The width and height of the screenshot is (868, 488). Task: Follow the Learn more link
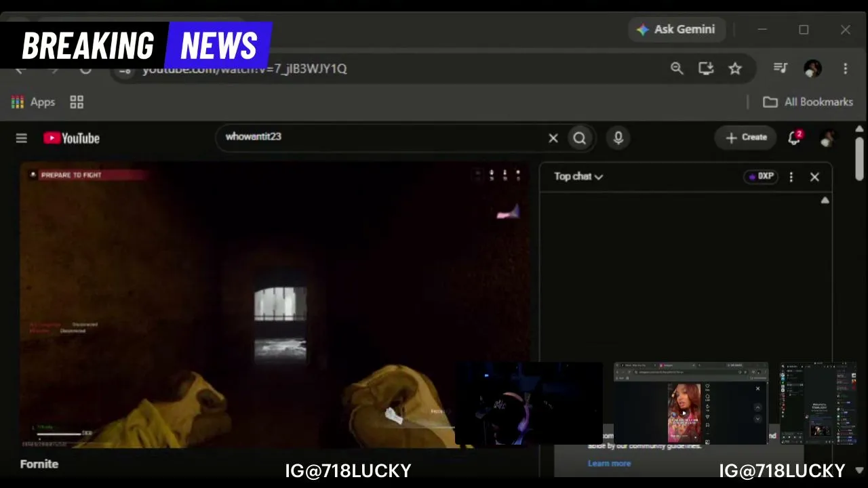click(x=609, y=464)
